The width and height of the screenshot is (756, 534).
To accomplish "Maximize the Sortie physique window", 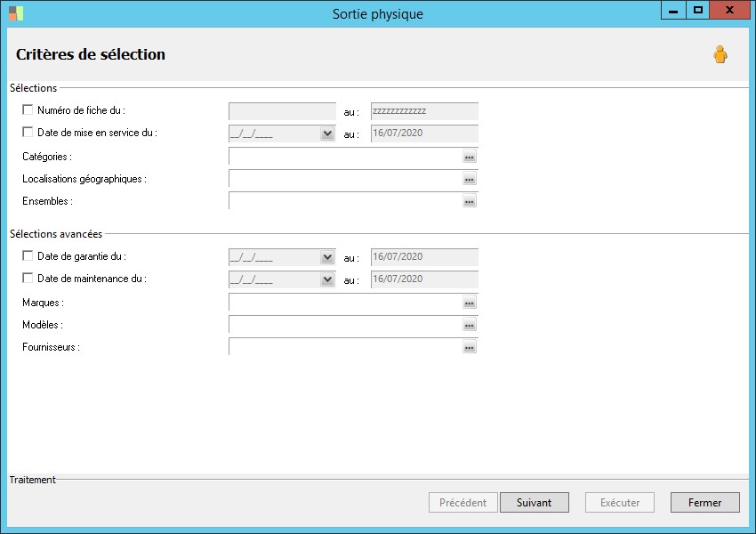I will coord(697,10).
